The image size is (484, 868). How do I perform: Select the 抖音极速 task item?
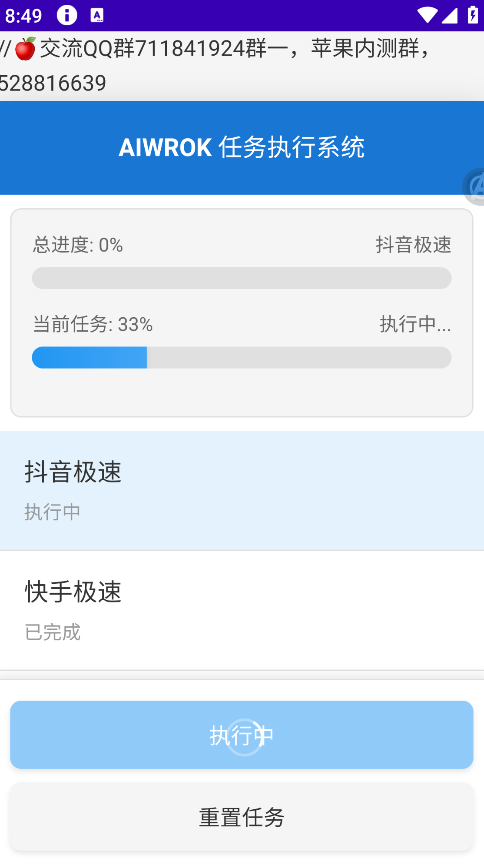coord(242,490)
